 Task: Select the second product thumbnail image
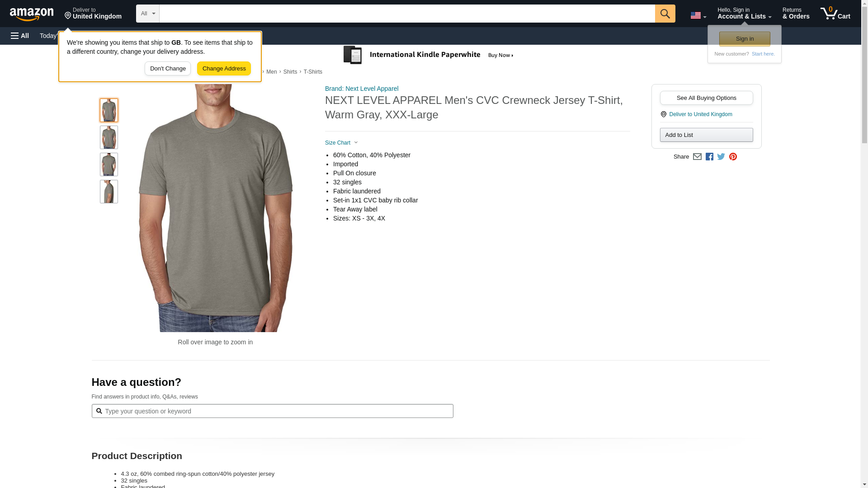point(109,137)
